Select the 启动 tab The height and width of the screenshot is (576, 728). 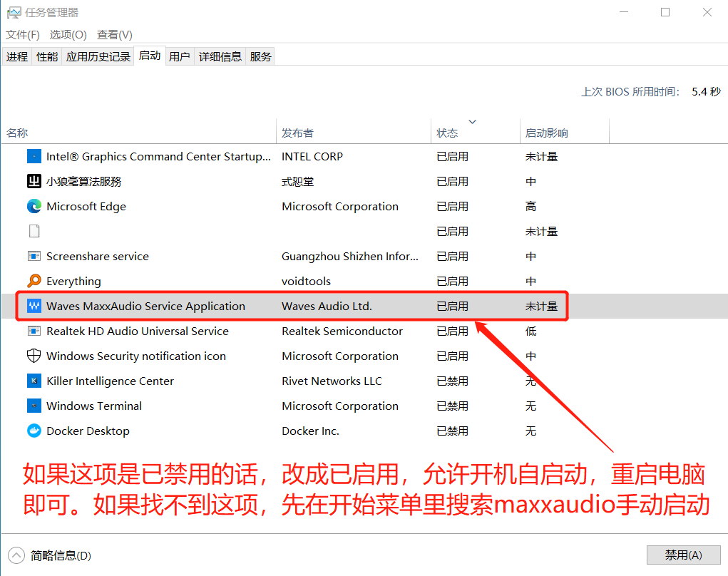pos(150,56)
